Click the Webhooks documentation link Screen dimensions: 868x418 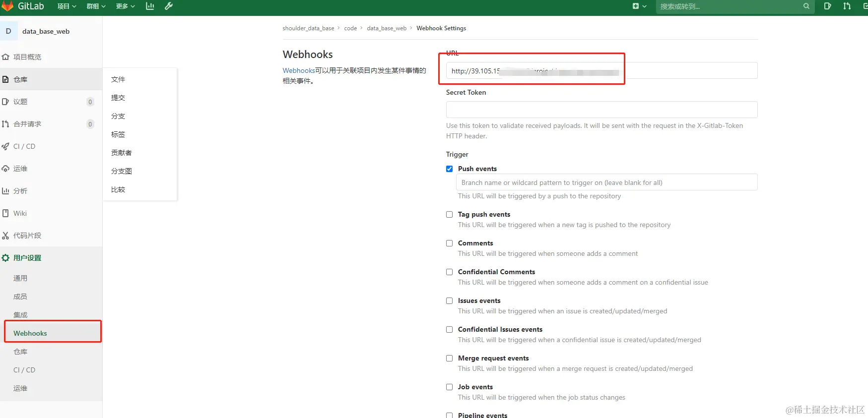[x=299, y=70]
